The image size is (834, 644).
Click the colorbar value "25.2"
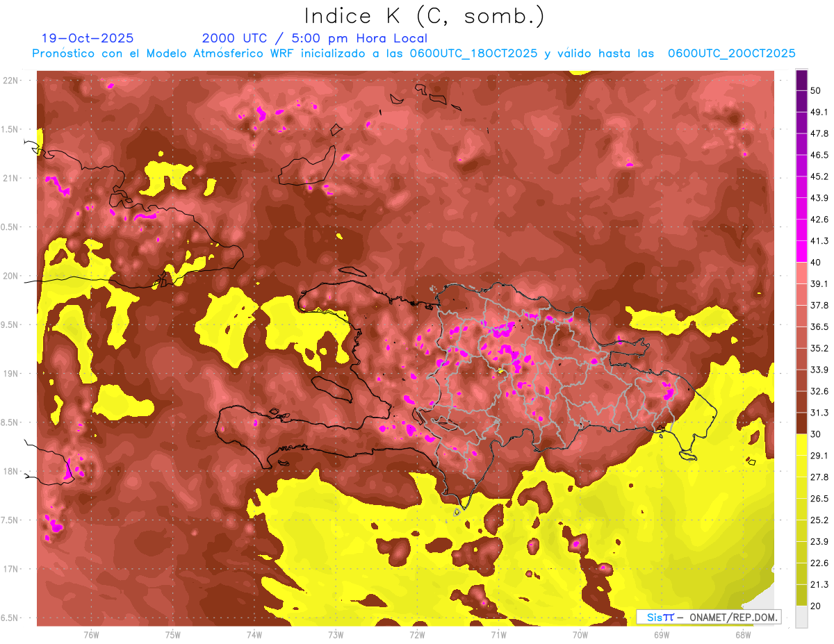point(819,520)
